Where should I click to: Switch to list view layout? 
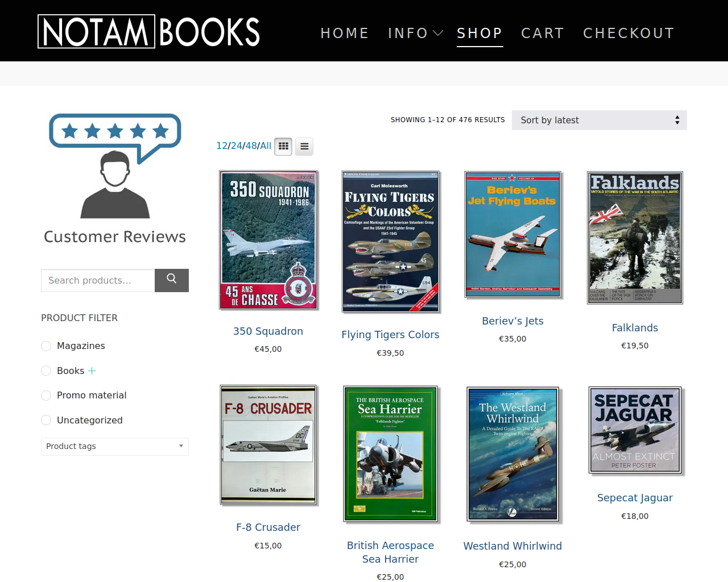click(304, 147)
